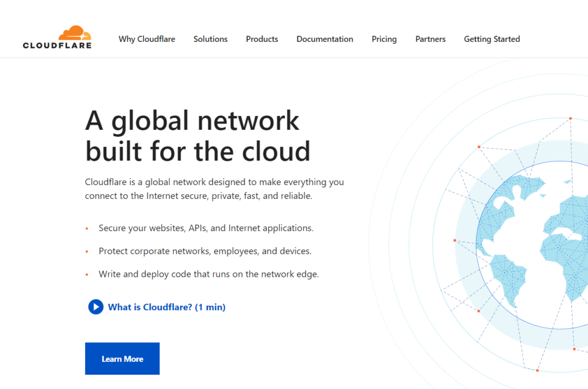588x389 pixels.
Task: Select Getting Started in the navigation bar
Action: 492,39
